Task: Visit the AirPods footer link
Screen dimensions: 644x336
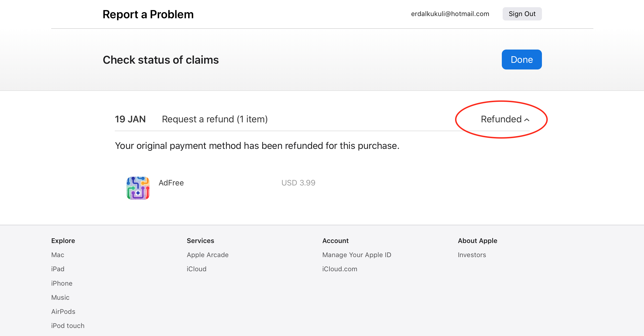Action: 63,312
